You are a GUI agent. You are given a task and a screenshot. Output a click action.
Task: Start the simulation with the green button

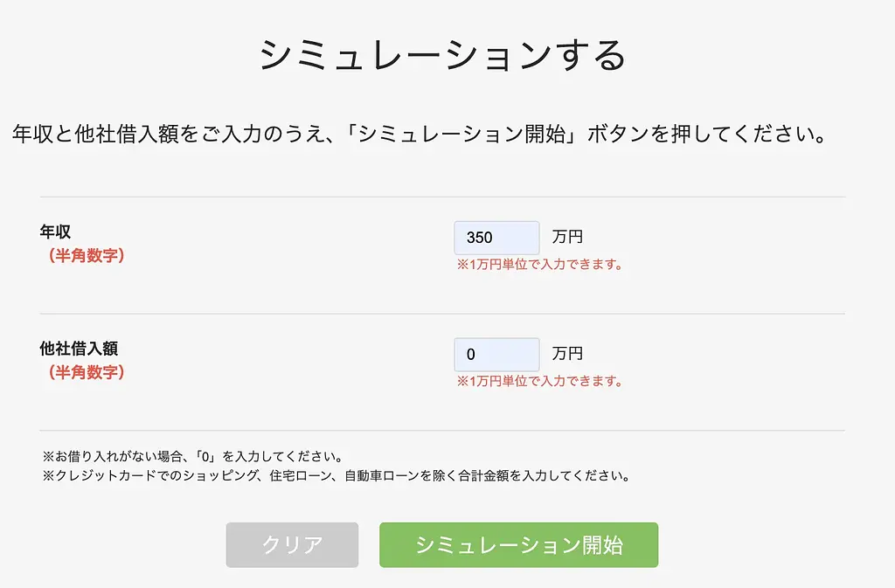point(517,544)
